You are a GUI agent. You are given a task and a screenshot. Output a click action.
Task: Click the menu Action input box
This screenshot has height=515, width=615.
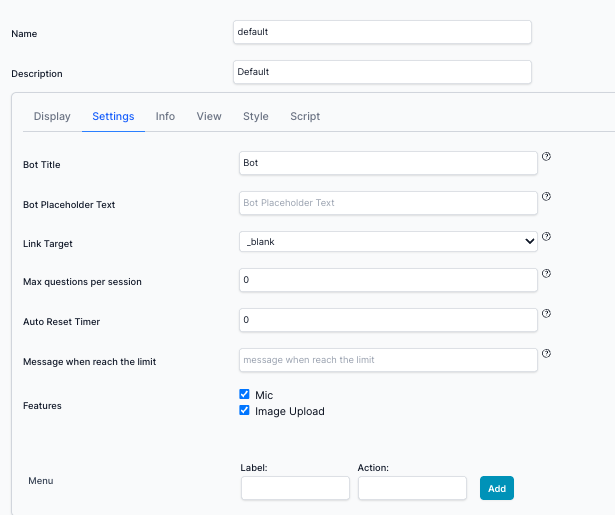click(x=412, y=488)
